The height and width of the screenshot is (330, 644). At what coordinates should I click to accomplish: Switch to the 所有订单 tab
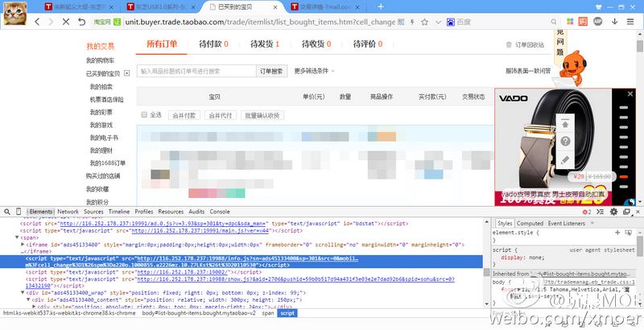pyautogui.click(x=162, y=44)
